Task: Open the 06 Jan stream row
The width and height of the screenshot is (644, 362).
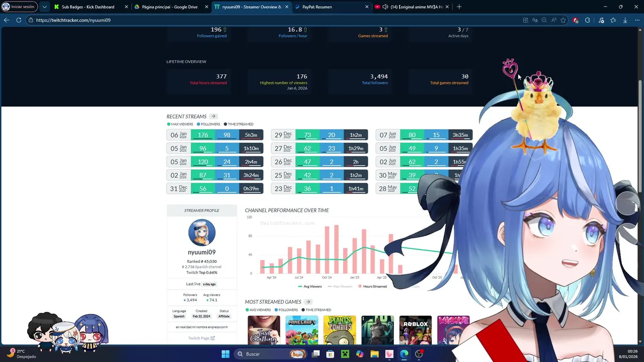Action: (215, 135)
